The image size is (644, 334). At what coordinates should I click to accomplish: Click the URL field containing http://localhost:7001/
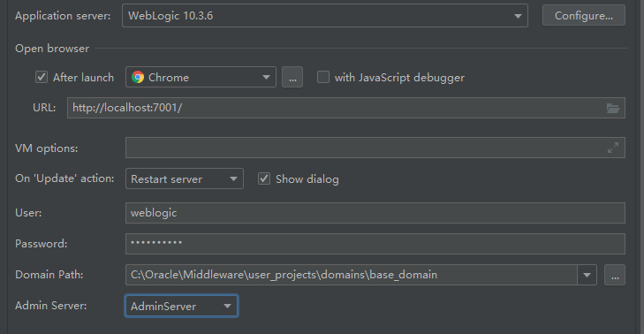pyautogui.click(x=345, y=108)
